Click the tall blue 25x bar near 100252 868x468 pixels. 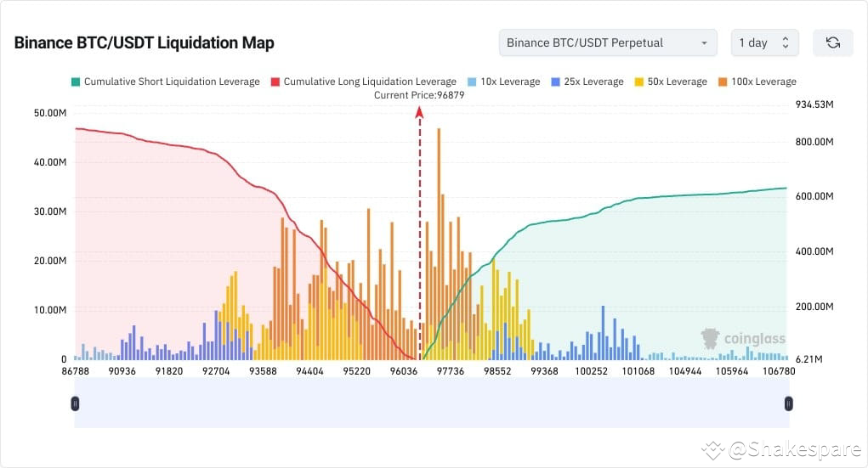coord(603,333)
